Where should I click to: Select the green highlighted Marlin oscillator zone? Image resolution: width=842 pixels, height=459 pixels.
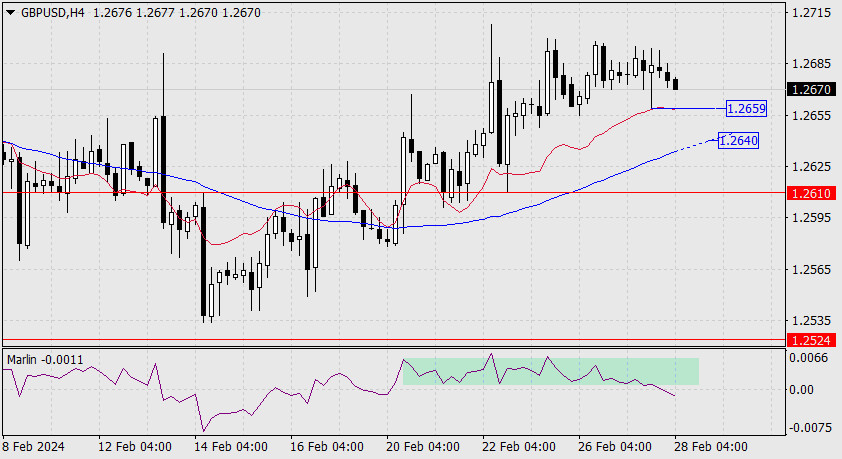coord(551,371)
